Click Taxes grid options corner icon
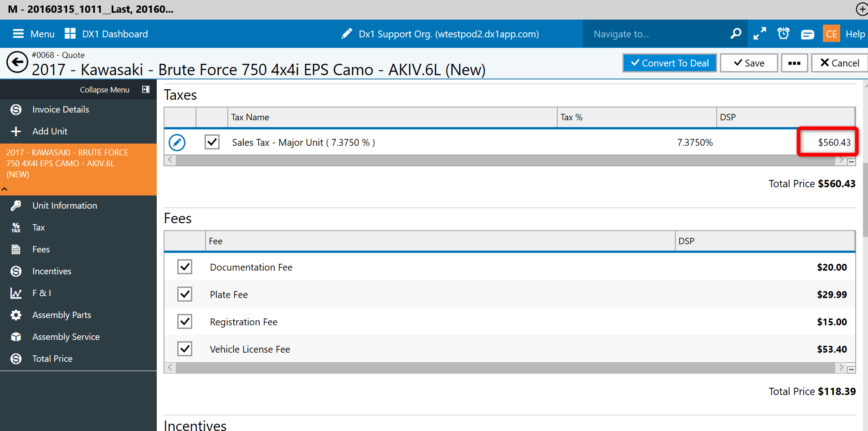The width and height of the screenshot is (868, 431). tap(851, 161)
